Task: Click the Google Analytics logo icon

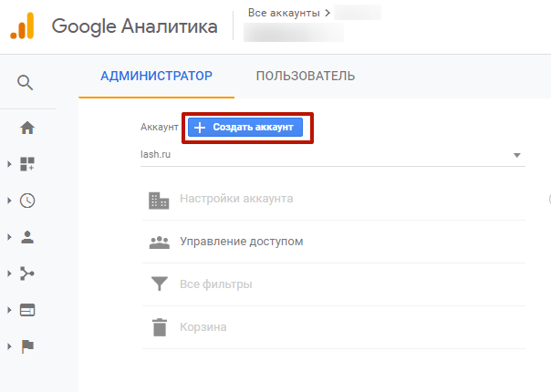Action: pos(22,26)
